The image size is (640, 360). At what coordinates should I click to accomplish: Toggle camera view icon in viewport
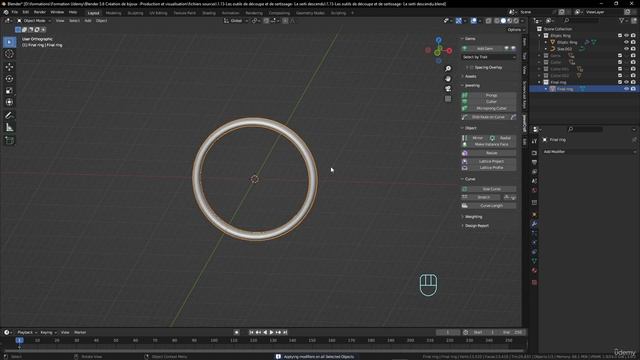pos(448,89)
